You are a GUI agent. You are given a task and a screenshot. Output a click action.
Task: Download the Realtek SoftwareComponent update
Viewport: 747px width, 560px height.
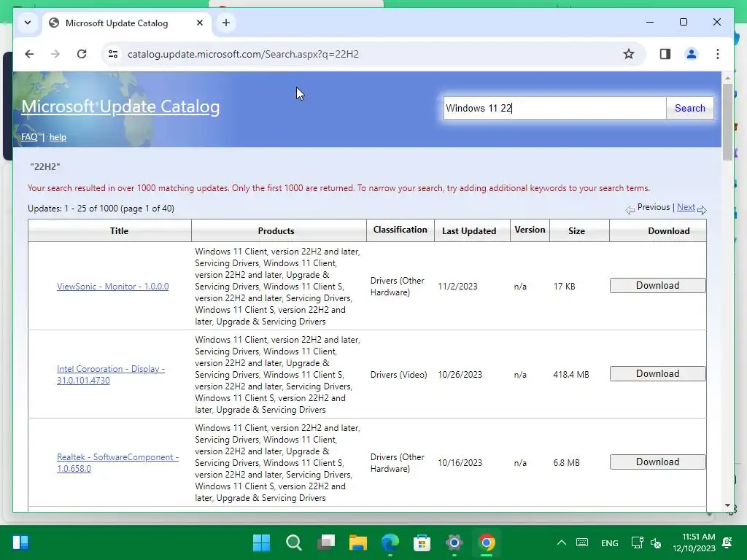pos(657,462)
